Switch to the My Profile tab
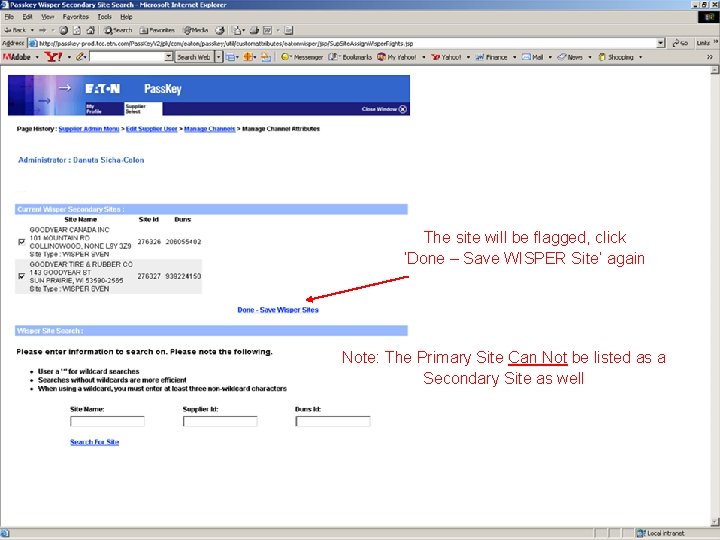The image size is (720, 540). (94, 109)
